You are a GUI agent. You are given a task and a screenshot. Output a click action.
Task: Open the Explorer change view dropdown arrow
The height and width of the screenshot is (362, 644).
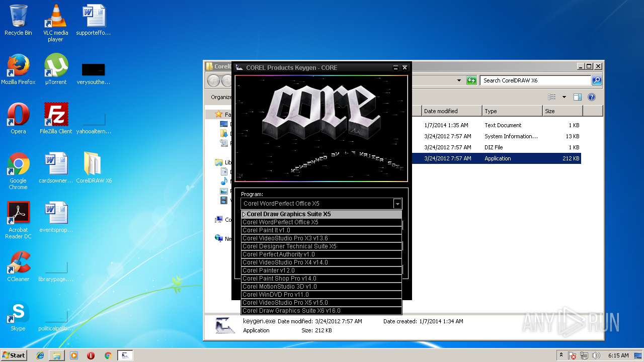click(564, 97)
